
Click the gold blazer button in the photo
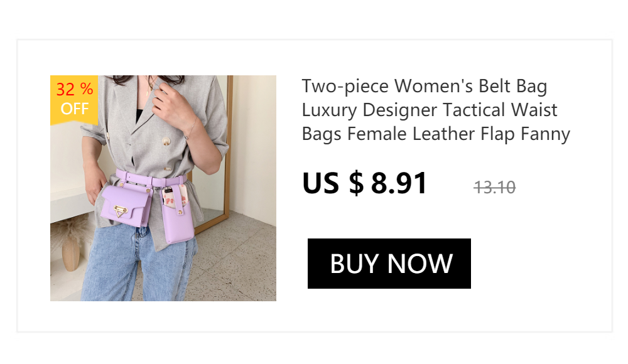[x=166, y=141]
